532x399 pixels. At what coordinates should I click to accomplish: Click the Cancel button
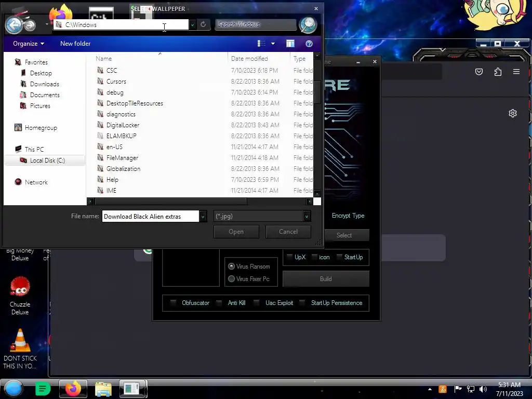[x=288, y=231]
